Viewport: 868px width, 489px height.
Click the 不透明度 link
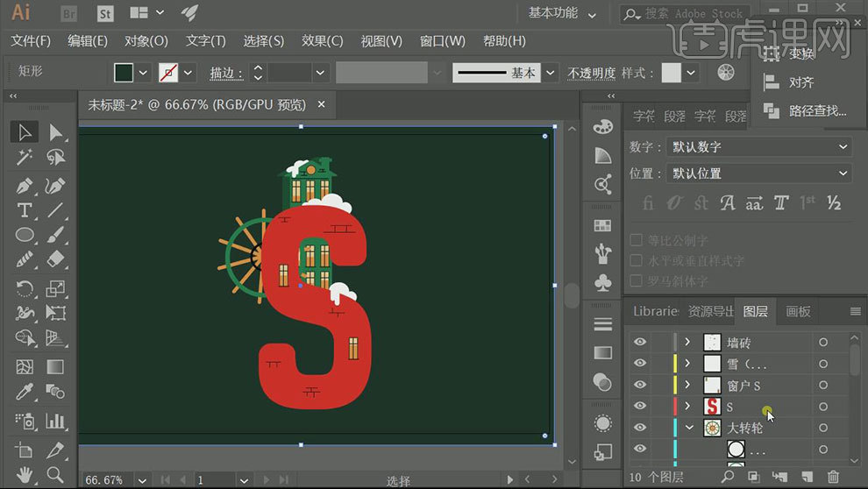[591, 73]
